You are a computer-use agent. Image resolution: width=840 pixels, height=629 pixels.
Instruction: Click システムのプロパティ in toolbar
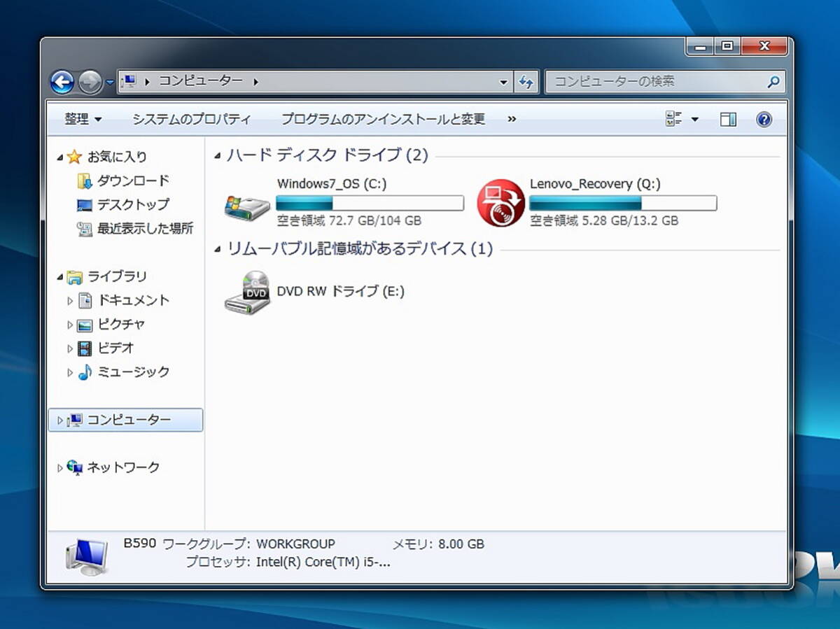tap(191, 119)
